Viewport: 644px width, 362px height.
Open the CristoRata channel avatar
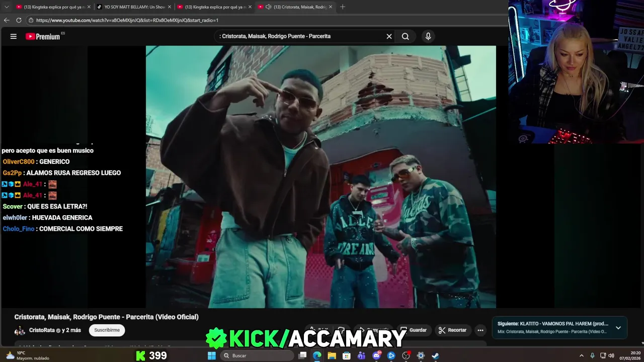20,330
